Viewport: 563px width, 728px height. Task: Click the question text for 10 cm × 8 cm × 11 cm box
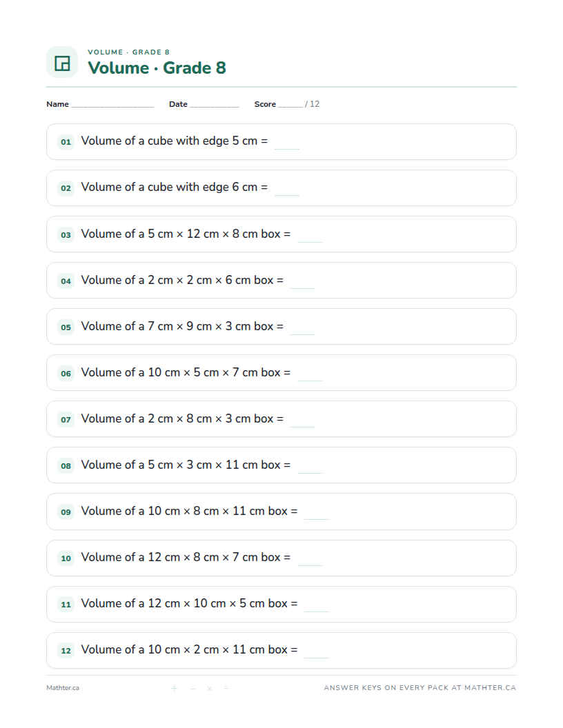point(189,511)
